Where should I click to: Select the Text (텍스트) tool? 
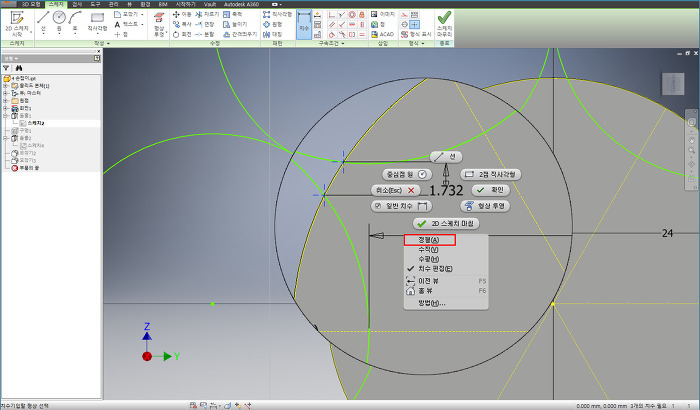pos(126,24)
